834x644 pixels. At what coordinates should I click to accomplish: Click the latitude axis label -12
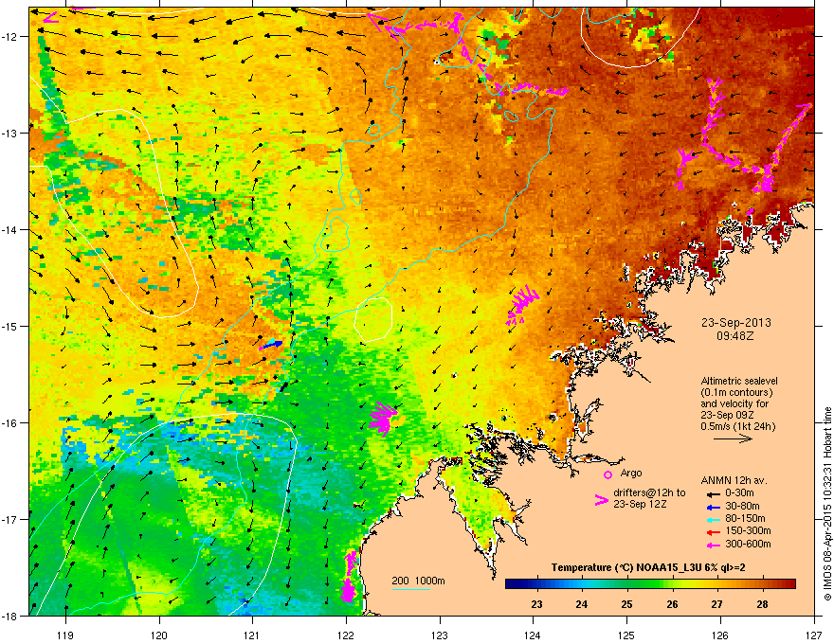tap(9, 36)
